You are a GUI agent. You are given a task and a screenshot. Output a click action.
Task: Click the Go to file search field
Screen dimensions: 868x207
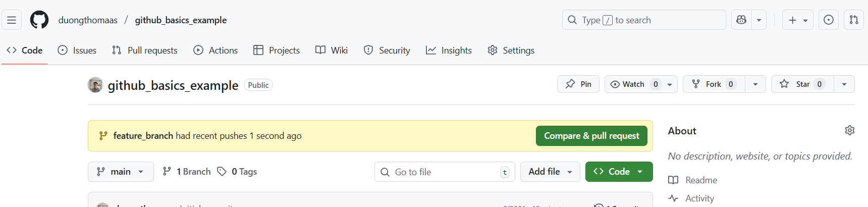click(444, 172)
